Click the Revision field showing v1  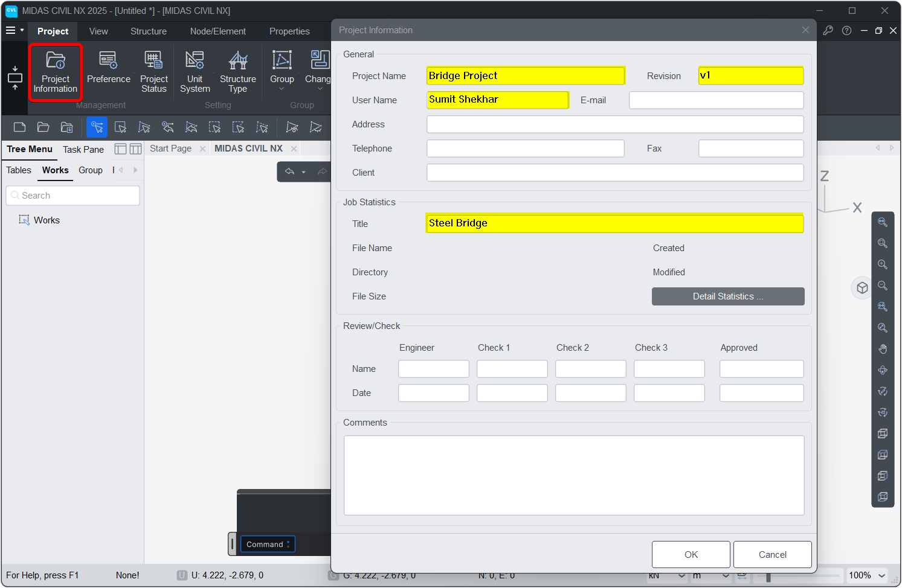point(751,75)
